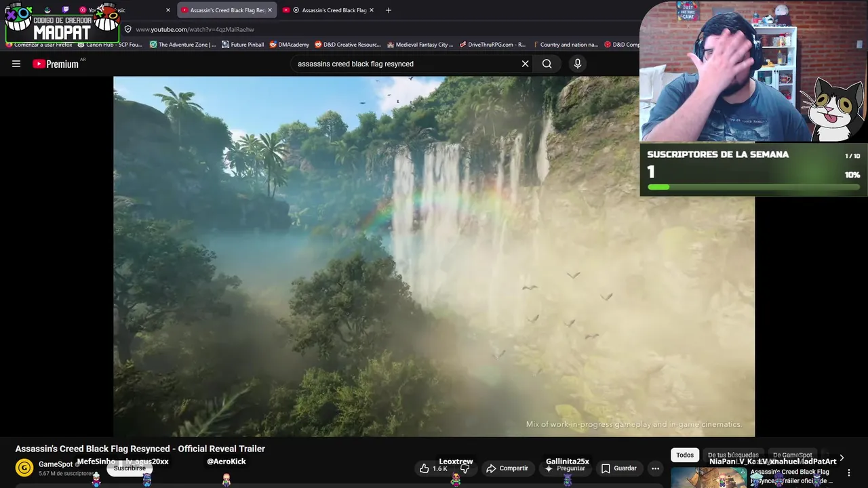Click the 5.67 M de suscriptores text
Viewport: 868px width, 488px height.
click(66, 473)
